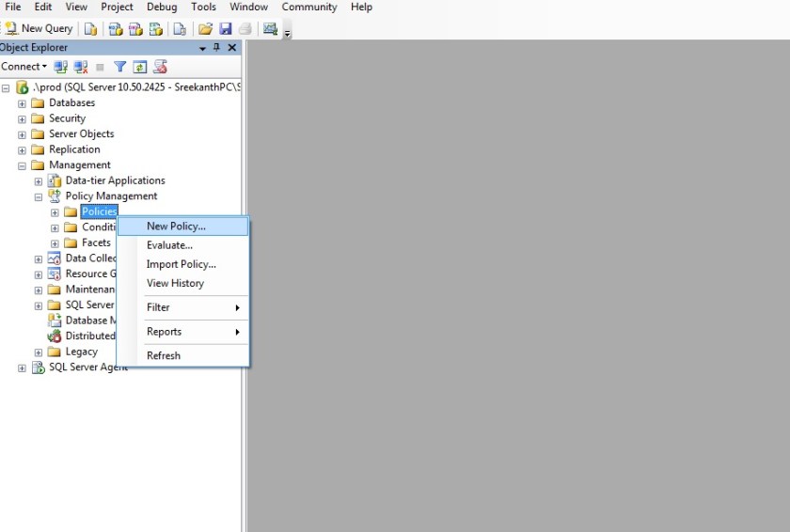Click the Save floppy disk icon

pyautogui.click(x=225, y=28)
